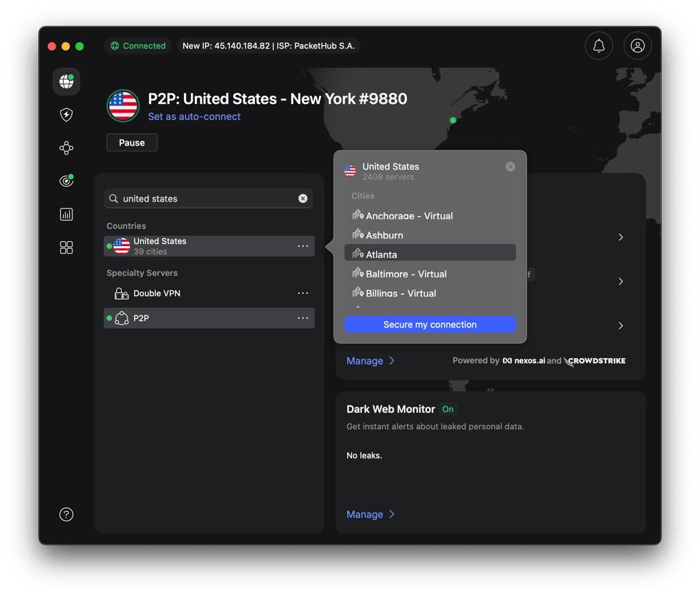
Task: Close the United States cities popup
Action: (510, 167)
